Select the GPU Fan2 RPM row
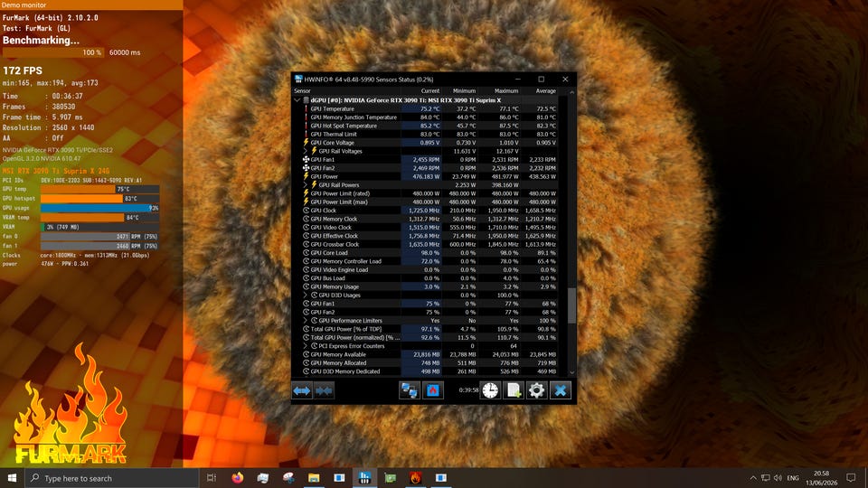Image resolution: width=868 pixels, height=488 pixels. (x=429, y=168)
